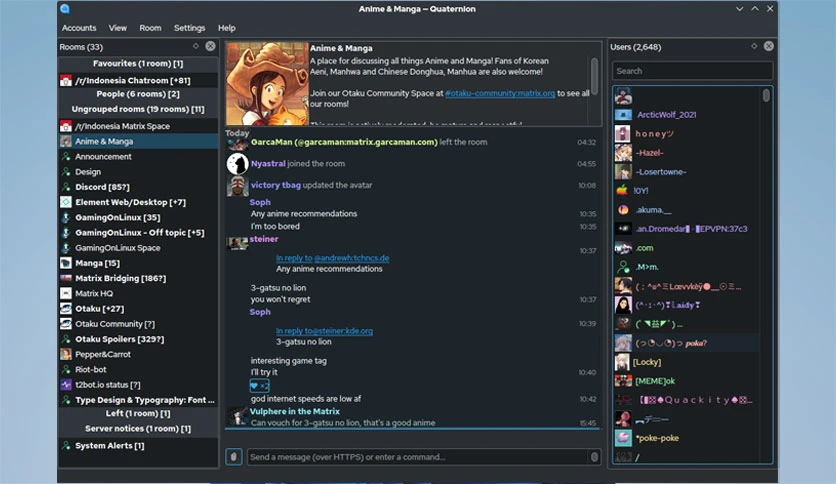The width and height of the screenshot is (836, 484).
Task: Open the View menu
Action: pos(118,28)
